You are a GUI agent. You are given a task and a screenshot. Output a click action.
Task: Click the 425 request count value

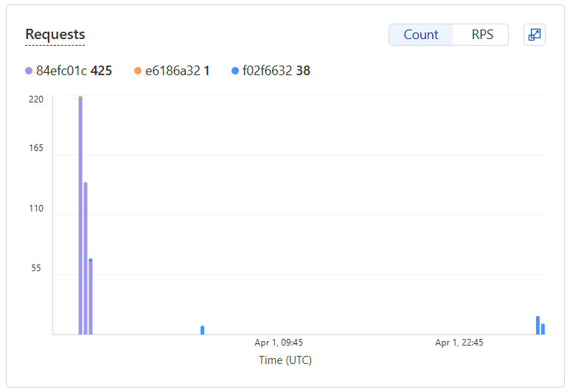tap(101, 71)
